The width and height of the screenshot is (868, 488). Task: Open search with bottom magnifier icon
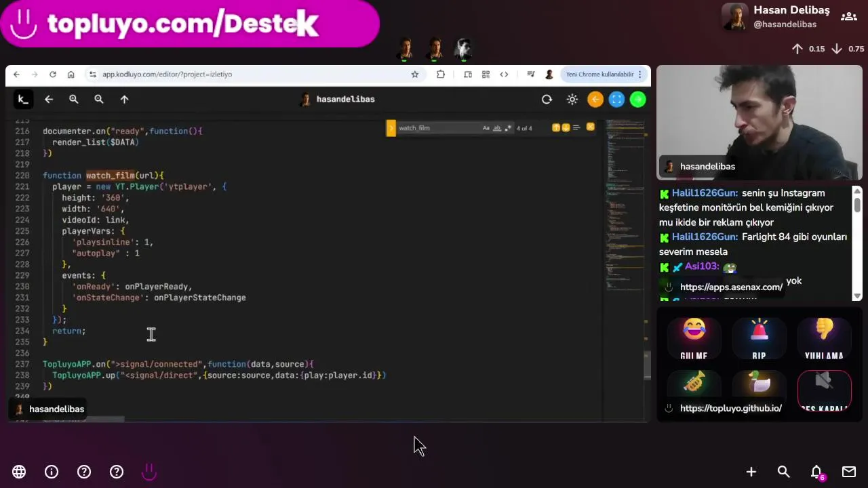point(784,472)
